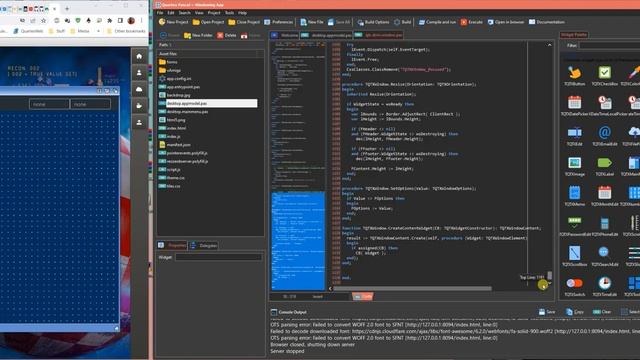Select app.entrypoint.pas in the file list

click(x=179, y=87)
